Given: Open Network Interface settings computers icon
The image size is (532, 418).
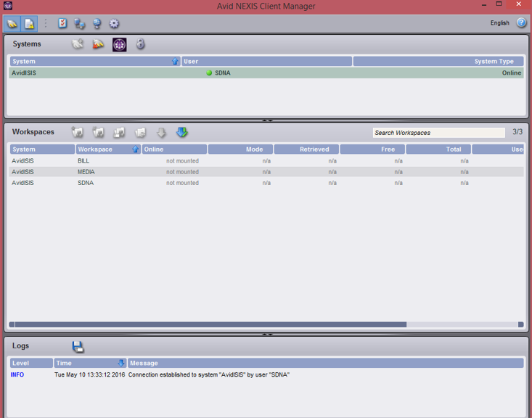Looking at the screenshot, I should (80, 23).
